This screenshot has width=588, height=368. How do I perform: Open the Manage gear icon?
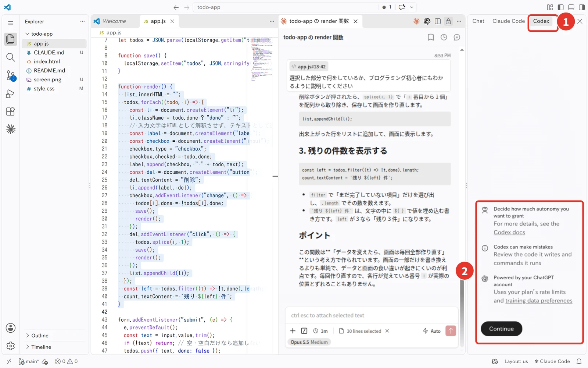click(x=11, y=346)
